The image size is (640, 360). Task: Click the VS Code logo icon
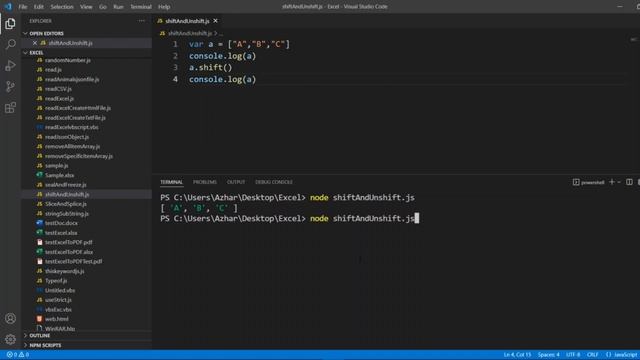coord(8,7)
